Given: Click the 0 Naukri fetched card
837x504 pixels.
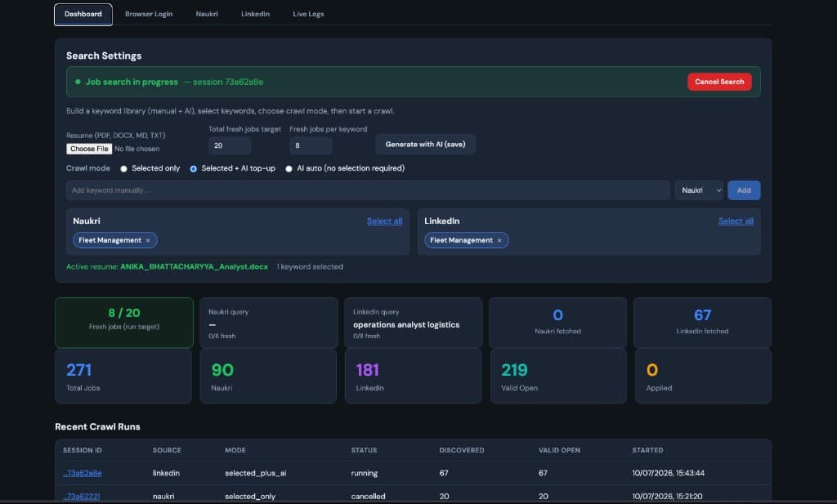Looking at the screenshot, I should (x=557, y=323).
